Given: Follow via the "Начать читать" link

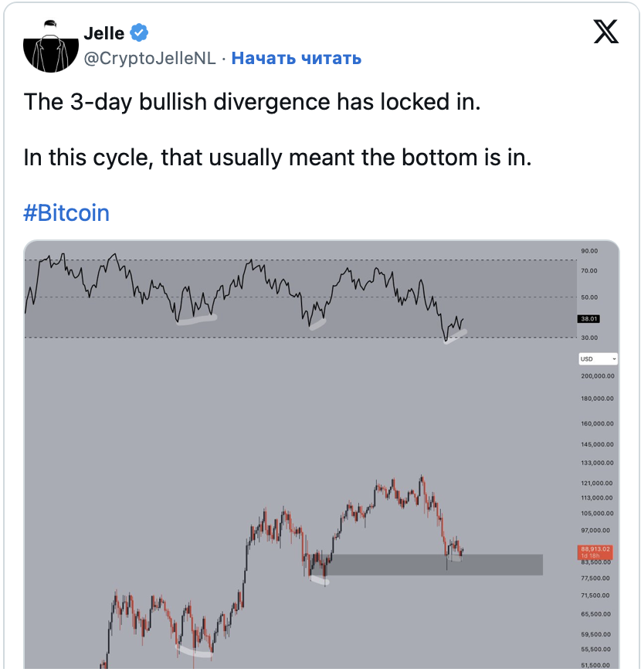Looking at the screenshot, I should pyautogui.click(x=296, y=59).
